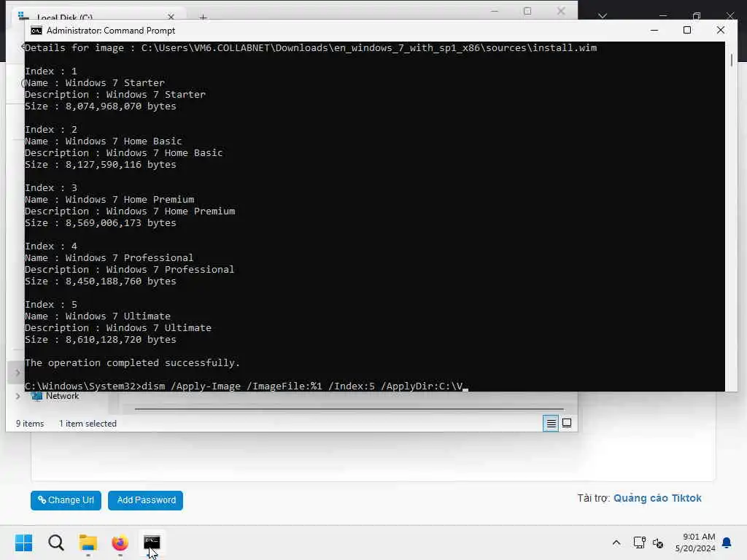The image size is (747, 560).
Task: Maximize the Command Prompt window
Action: [687, 31]
